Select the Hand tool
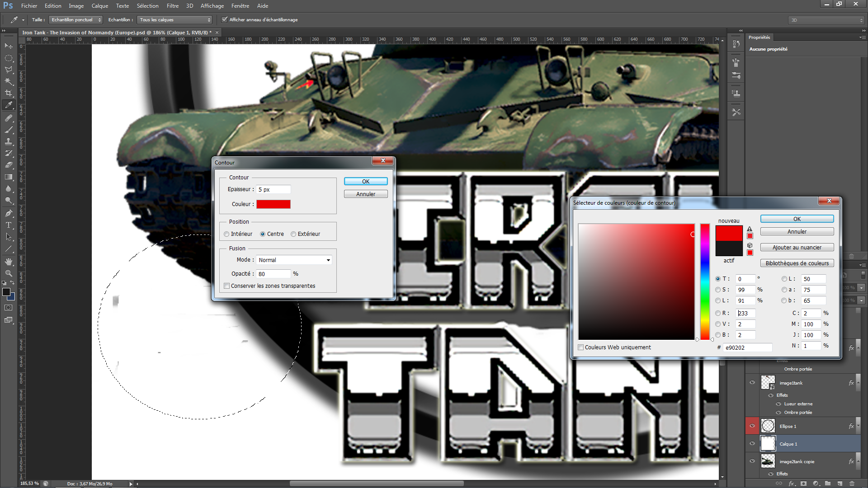The height and width of the screenshot is (488, 868). tap(9, 262)
